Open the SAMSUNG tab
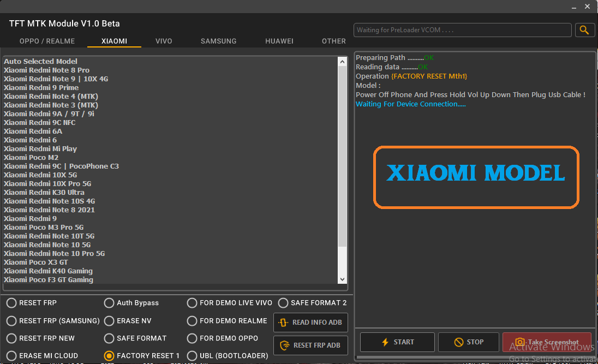Screen dimensions: 598x364 [219, 41]
